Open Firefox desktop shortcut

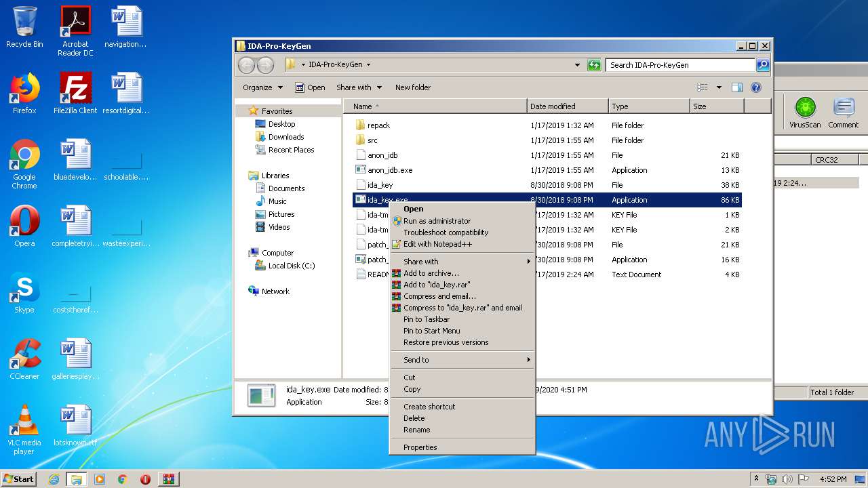24,94
